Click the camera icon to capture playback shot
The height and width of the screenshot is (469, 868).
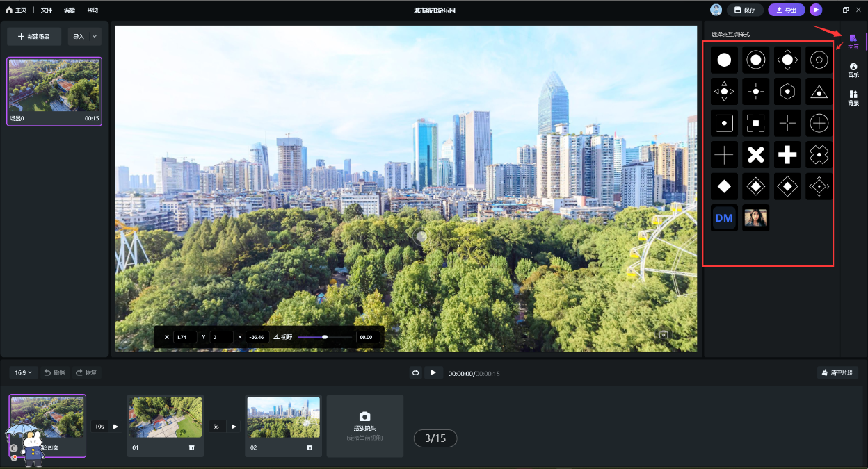pos(364,417)
